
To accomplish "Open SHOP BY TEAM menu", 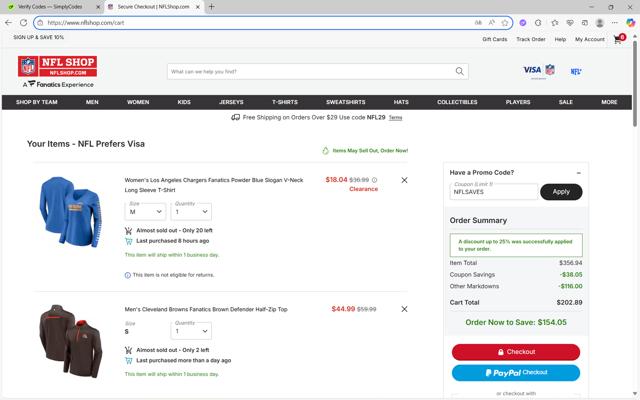I will [x=37, y=102].
